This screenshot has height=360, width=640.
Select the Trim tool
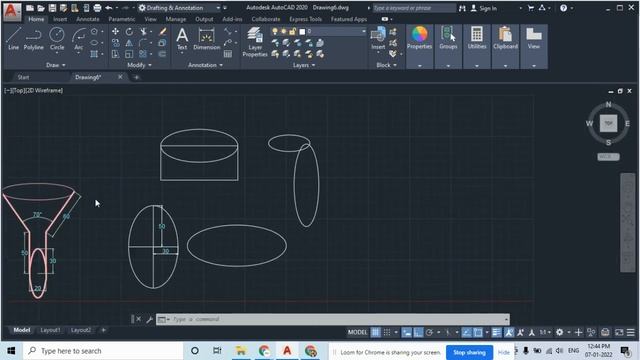[143, 31]
